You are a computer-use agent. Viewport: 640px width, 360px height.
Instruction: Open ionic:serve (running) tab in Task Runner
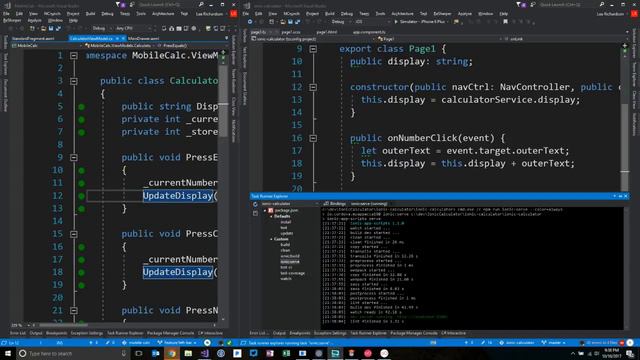(x=369, y=203)
